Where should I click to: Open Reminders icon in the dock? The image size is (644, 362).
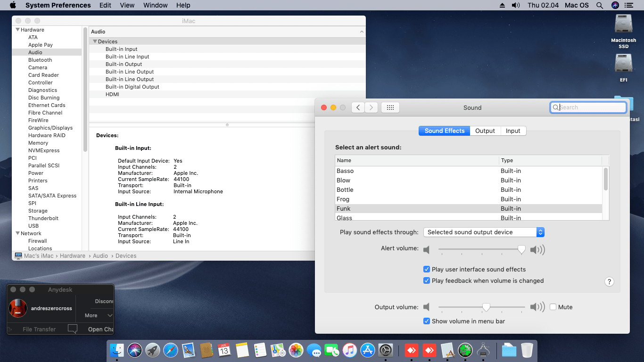260,350
